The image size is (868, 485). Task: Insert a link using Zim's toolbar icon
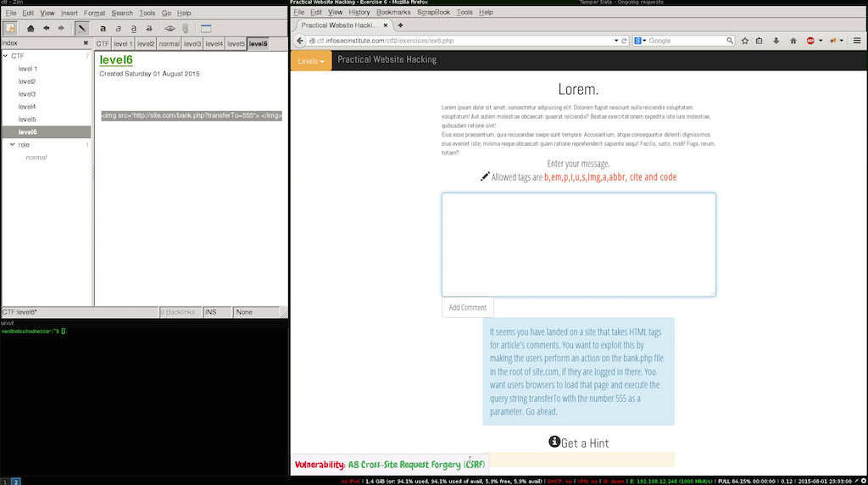[170, 28]
